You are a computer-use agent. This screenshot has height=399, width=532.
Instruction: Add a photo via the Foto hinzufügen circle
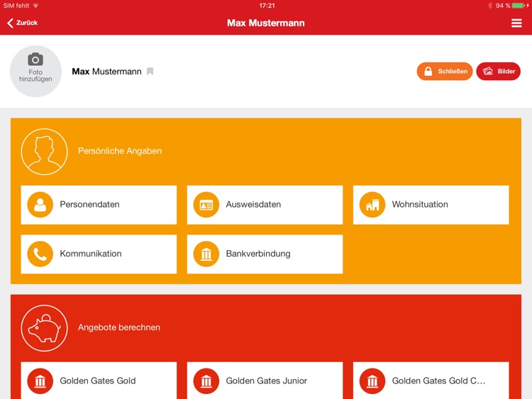tap(35, 71)
